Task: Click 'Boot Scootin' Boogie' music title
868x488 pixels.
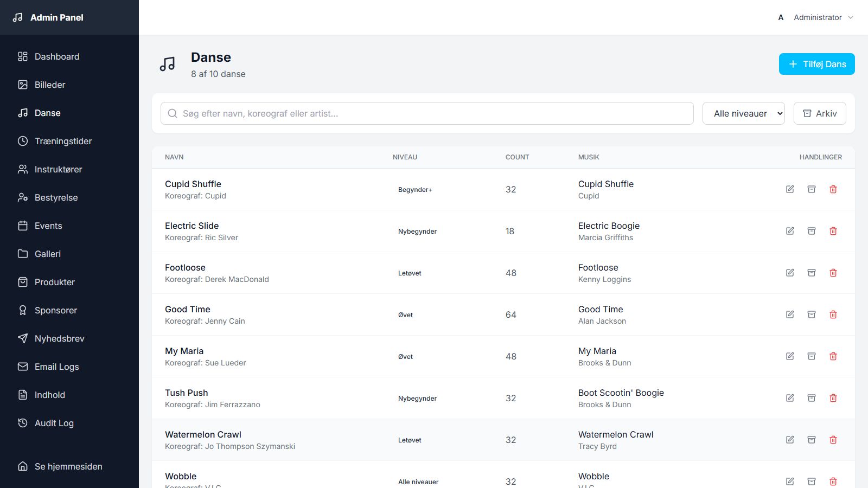Action: point(621,393)
